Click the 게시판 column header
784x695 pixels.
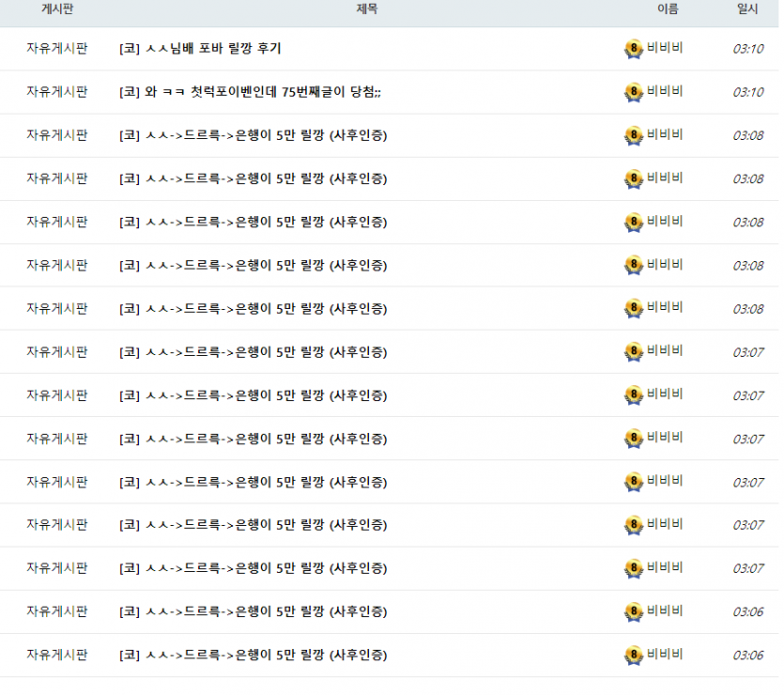[x=57, y=9]
